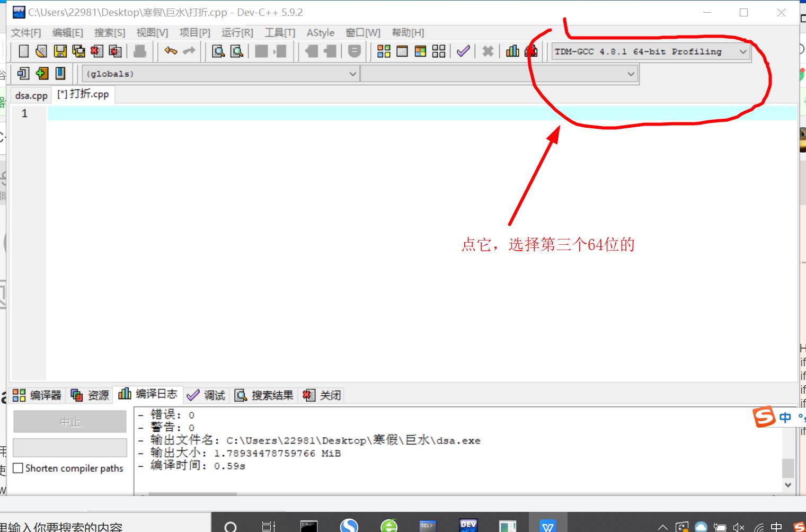
Task: Open the TDM-GCC compiler selection dropdown
Action: [743, 51]
